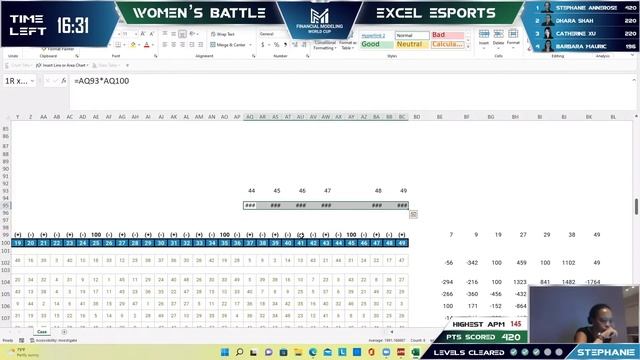Open the Windows Start menu
Image resolution: width=640 pixels, height=360 pixels.
point(225,352)
